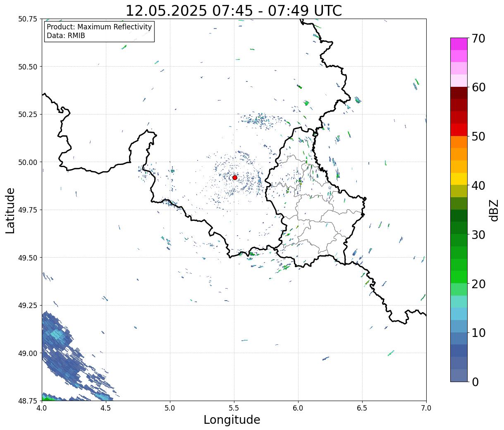Click the 'dBZ' colorbar label
504x430 pixels.
pos(494,210)
